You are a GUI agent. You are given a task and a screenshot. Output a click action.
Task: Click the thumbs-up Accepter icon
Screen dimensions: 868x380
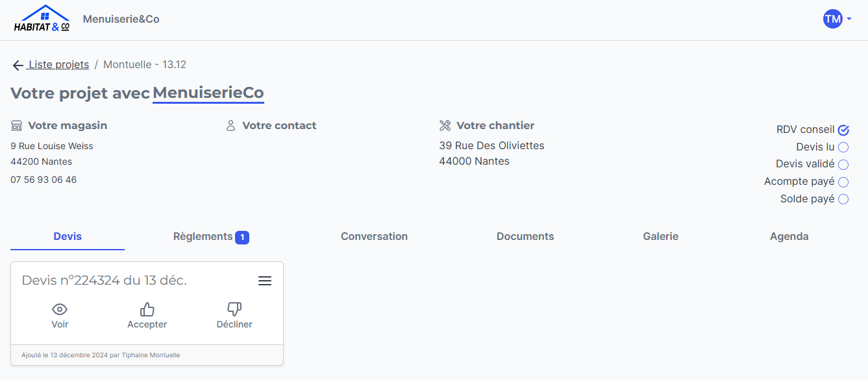pyautogui.click(x=147, y=309)
